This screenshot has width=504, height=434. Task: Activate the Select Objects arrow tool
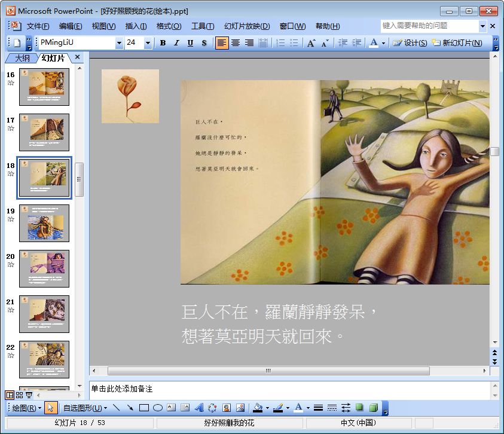(50, 408)
